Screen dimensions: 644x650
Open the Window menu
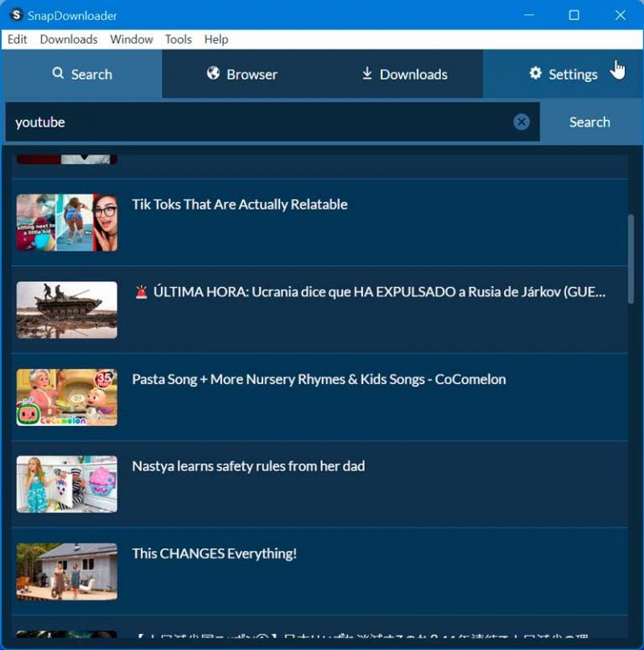(x=132, y=39)
